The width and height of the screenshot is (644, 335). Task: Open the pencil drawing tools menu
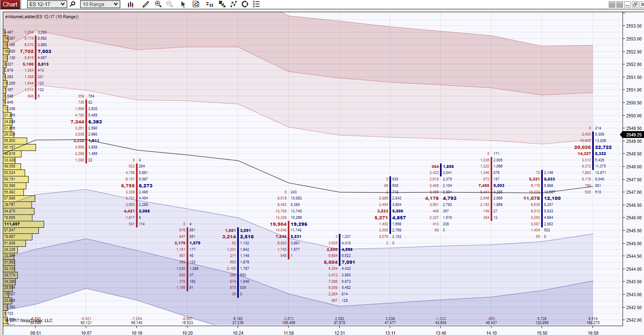146,4
